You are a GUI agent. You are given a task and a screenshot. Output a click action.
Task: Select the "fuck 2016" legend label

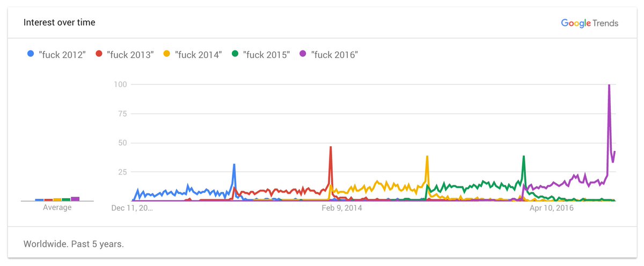coord(335,54)
